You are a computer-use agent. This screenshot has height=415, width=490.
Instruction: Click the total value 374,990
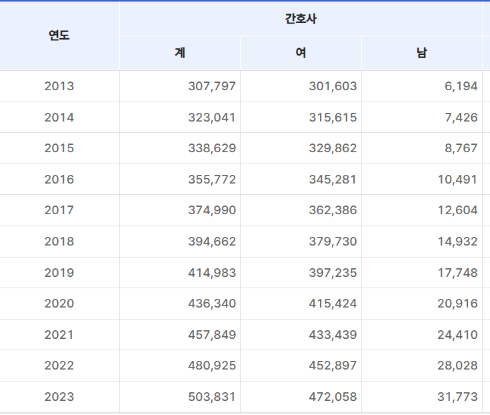pyautogui.click(x=212, y=210)
